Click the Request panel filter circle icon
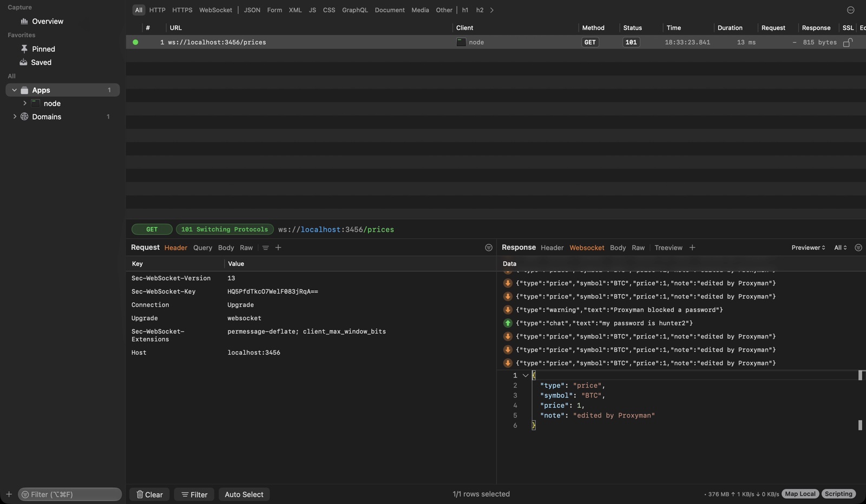This screenshot has width=866, height=504. coord(489,248)
